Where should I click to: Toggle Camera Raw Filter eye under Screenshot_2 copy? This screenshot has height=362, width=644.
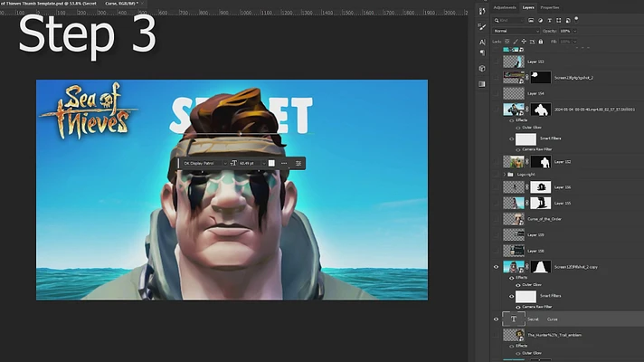pyautogui.click(x=518, y=307)
